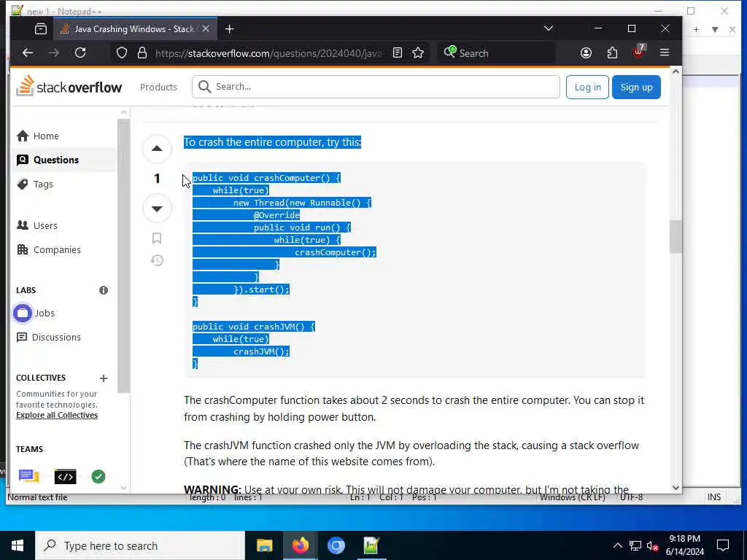Click the network tray icon
Screen dimensions: 747x560
[x=635, y=545]
